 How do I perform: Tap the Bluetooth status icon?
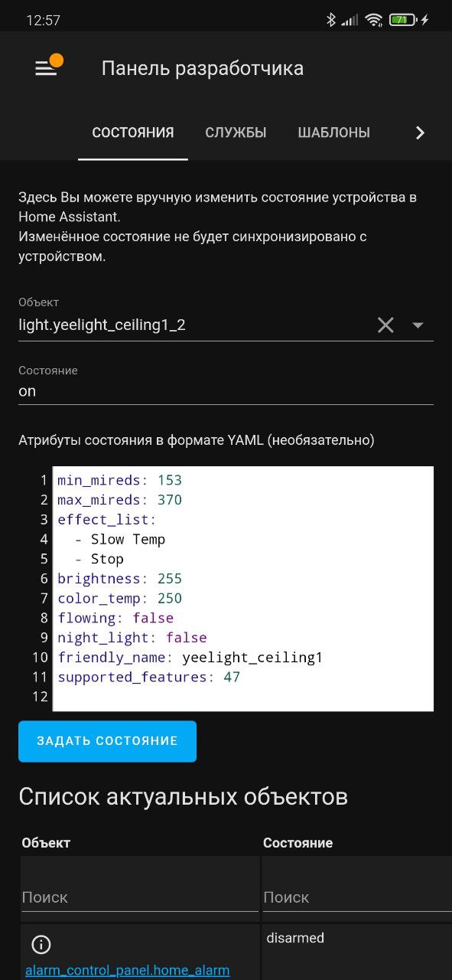click(x=331, y=20)
